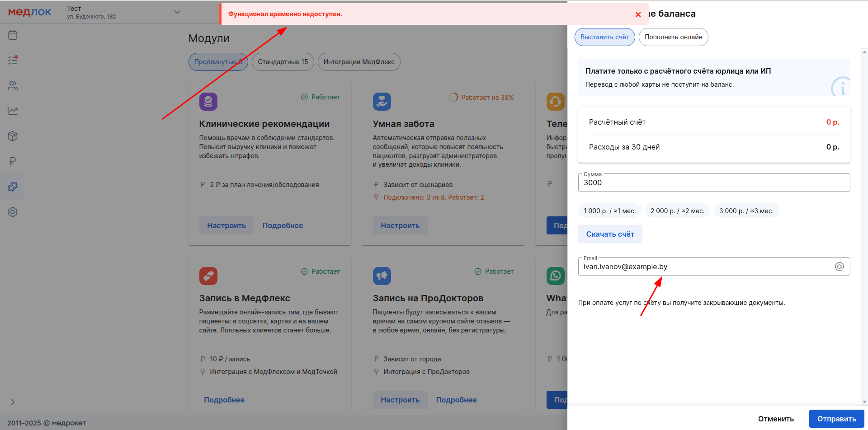The image size is (868, 430).
Task: Open the box (warehouse) sidebar icon
Action: pyautogui.click(x=13, y=136)
